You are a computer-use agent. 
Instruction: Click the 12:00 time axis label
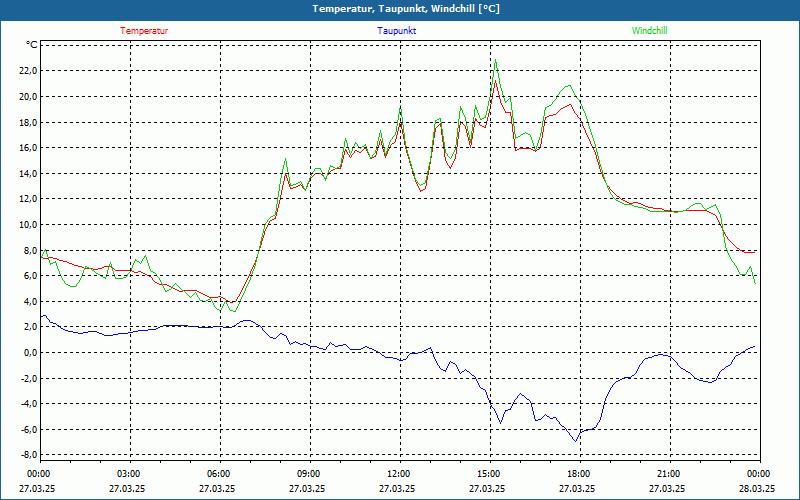point(398,474)
